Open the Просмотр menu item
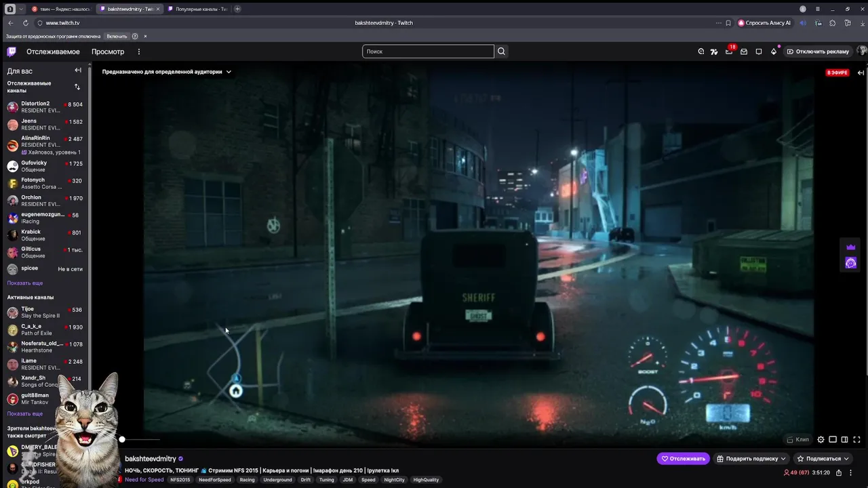The height and width of the screenshot is (488, 868). pyautogui.click(x=108, y=52)
